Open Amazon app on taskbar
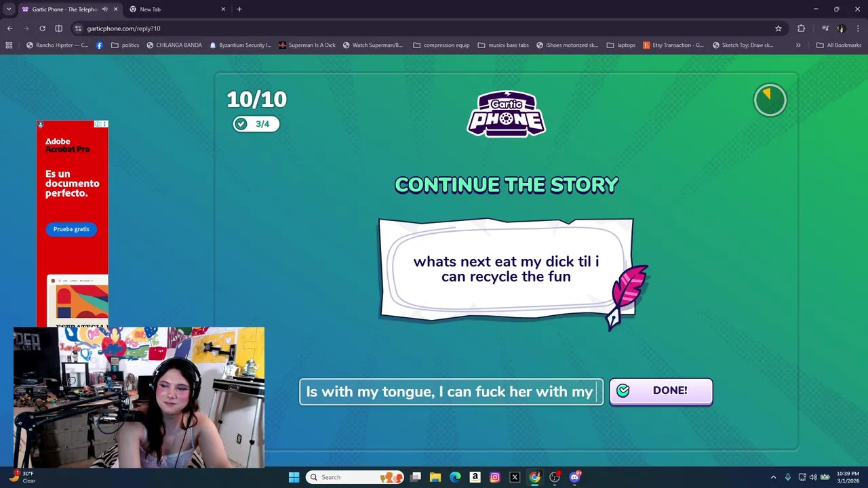This screenshot has height=488, width=868. 475,477
